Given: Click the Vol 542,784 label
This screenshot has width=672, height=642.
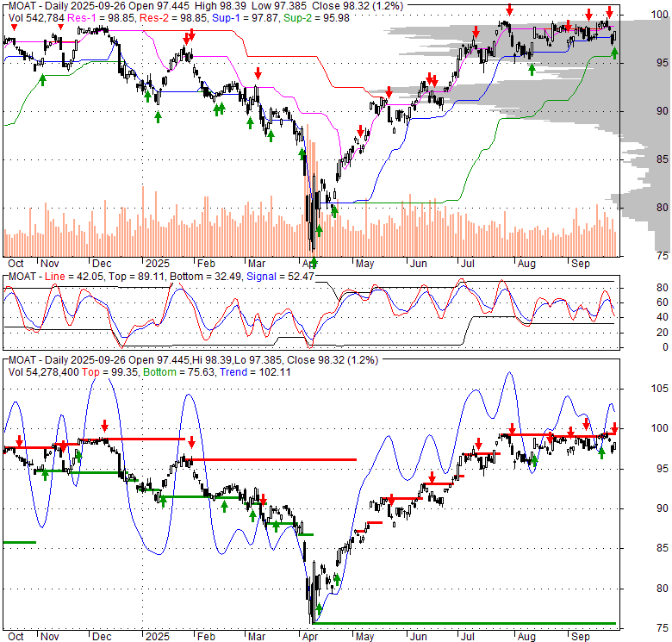Looking at the screenshot, I should point(36,18).
